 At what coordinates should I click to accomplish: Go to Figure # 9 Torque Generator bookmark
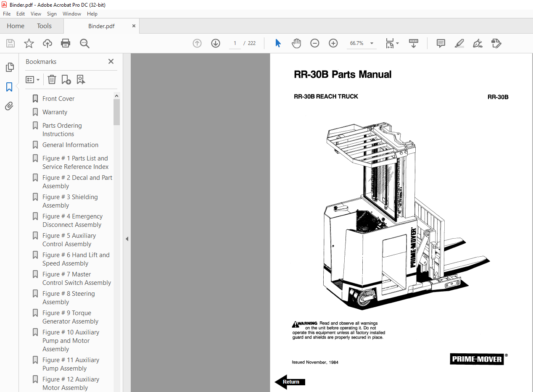point(70,317)
